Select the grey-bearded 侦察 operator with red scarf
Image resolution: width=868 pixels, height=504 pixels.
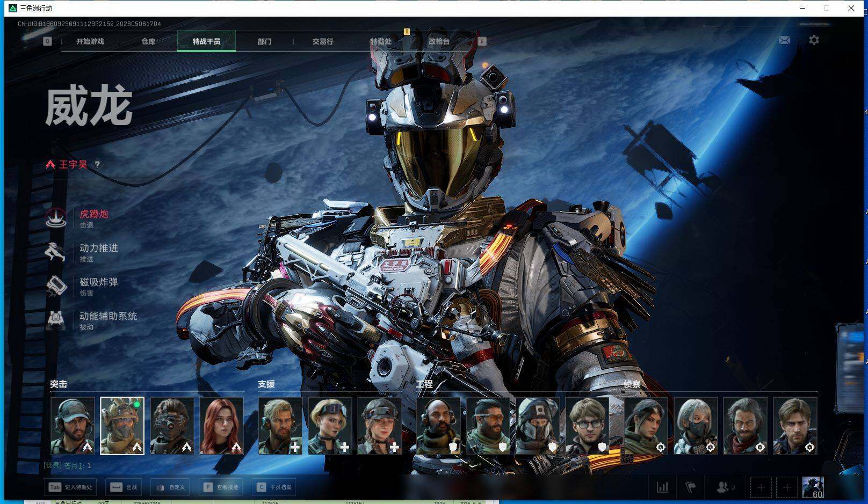click(745, 426)
